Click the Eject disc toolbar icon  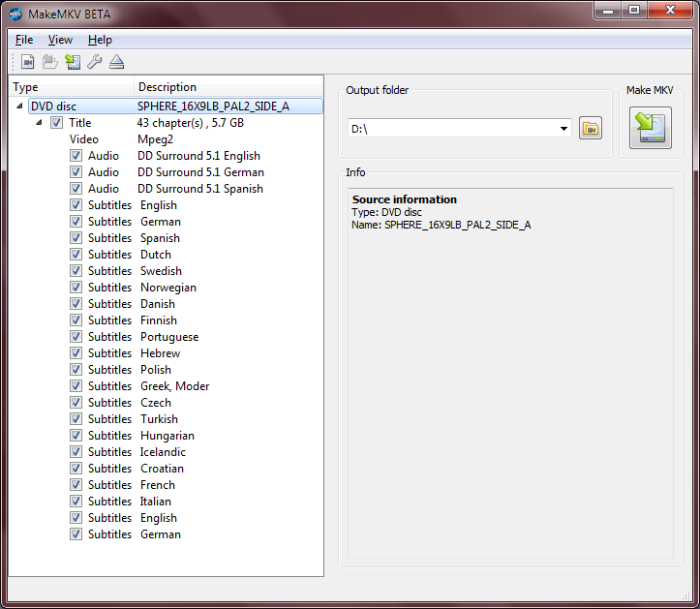point(116,62)
